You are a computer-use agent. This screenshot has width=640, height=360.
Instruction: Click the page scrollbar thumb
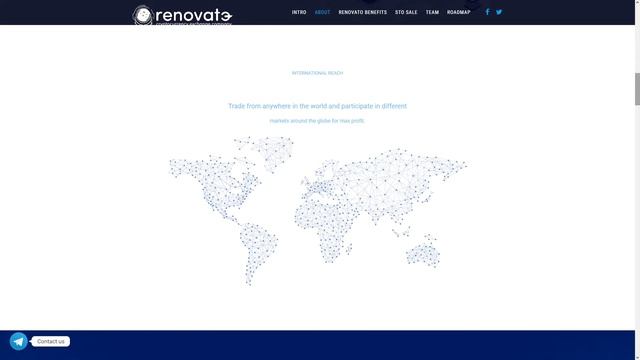[x=637, y=89]
